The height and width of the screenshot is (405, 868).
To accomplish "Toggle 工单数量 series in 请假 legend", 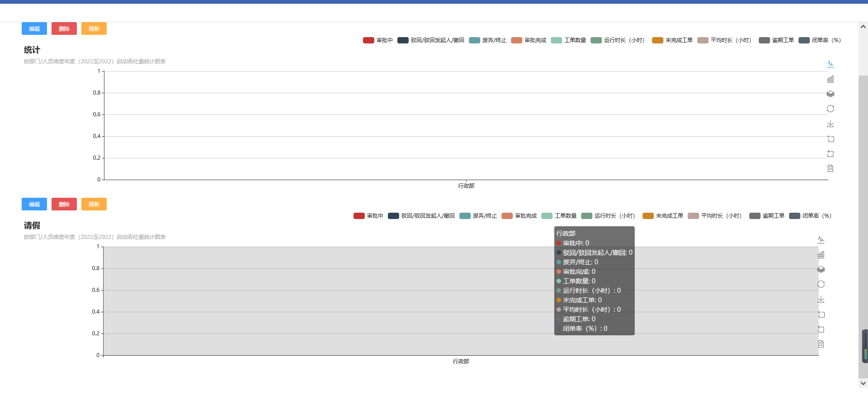I will [559, 216].
